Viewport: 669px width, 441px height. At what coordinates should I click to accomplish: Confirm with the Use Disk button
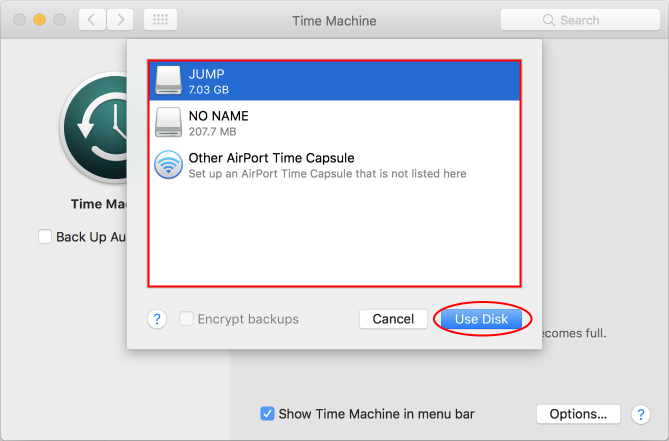(481, 319)
